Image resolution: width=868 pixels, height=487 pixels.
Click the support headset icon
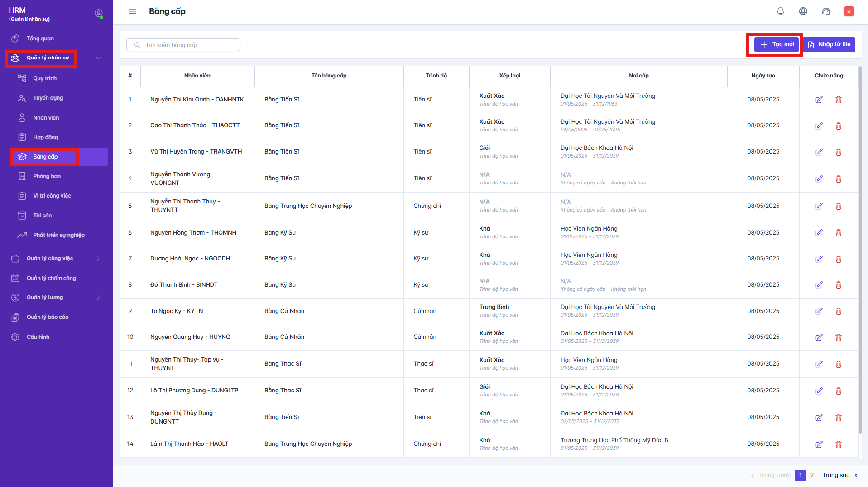click(x=826, y=11)
